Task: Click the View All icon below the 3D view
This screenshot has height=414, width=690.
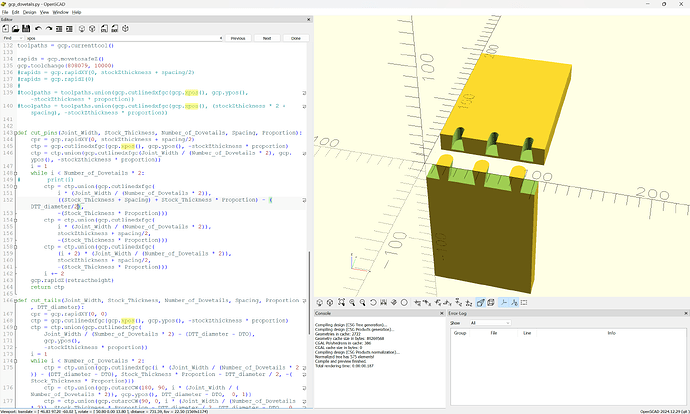Action: 341,303
